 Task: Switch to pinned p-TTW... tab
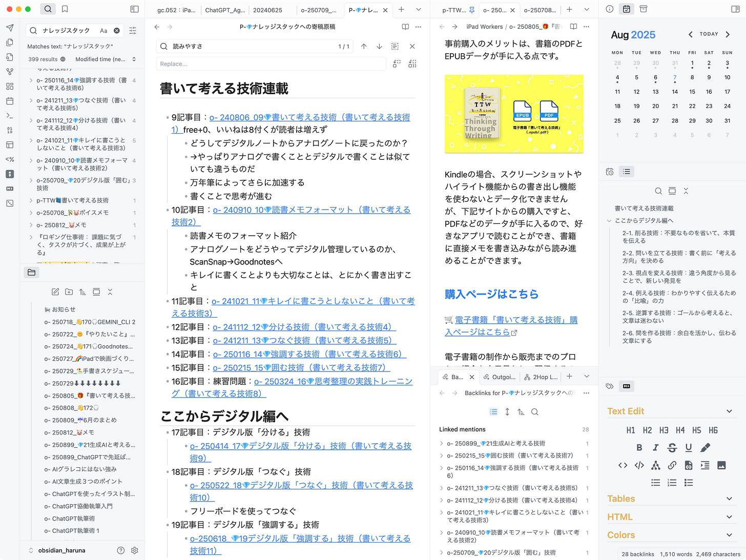pos(459,10)
